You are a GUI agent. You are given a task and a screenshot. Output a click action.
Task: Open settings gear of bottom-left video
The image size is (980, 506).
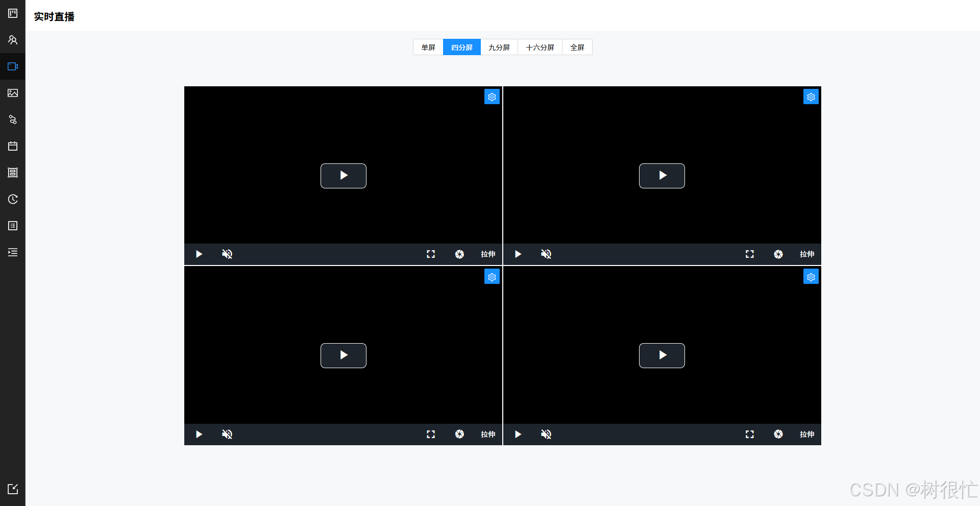(492, 277)
